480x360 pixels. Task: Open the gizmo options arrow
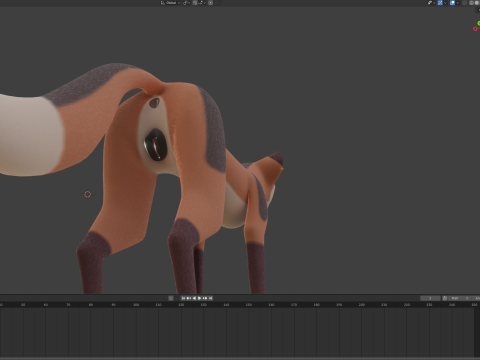point(445,3)
